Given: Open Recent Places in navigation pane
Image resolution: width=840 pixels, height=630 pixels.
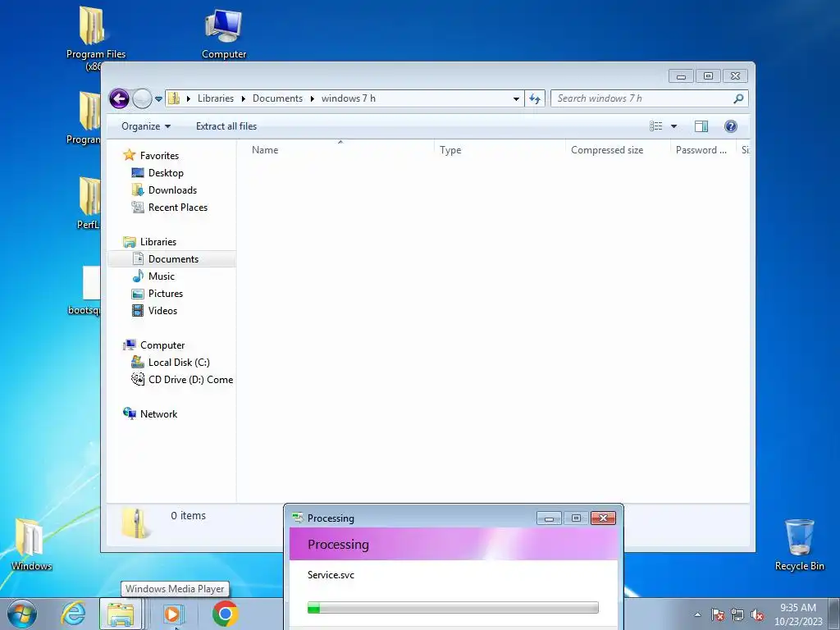Looking at the screenshot, I should tap(177, 208).
